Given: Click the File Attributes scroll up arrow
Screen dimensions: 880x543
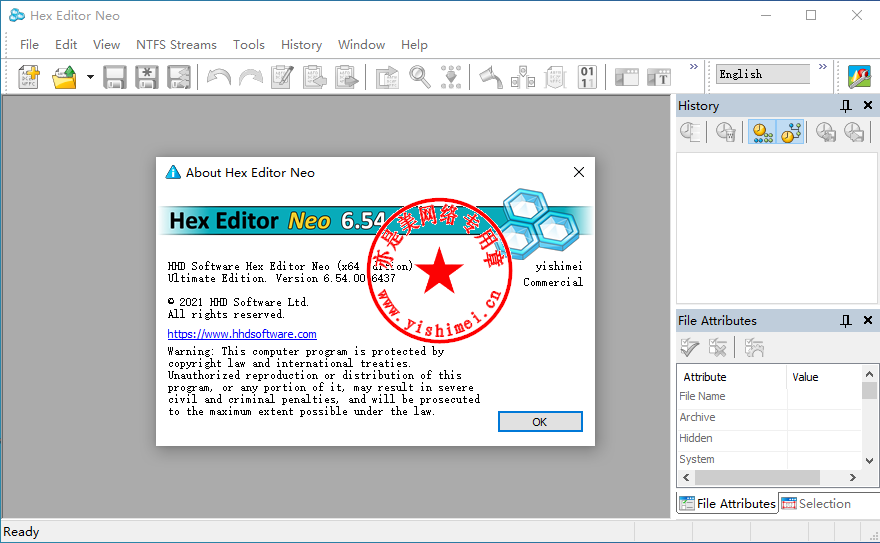Looking at the screenshot, I should pos(869,374).
